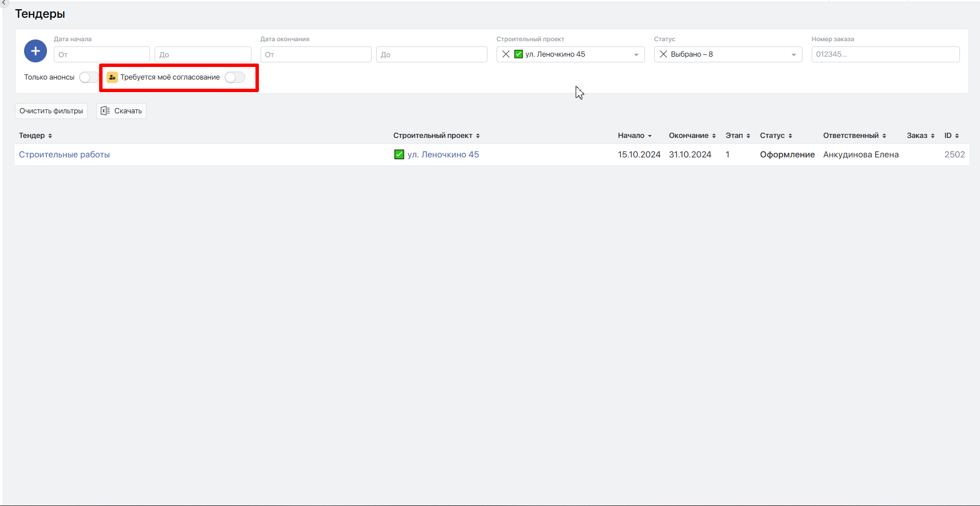Image resolution: width=980 pixels, height=506 pixels.
Task: Click the Excel icon on Скачать
Action: click(105, 111)
